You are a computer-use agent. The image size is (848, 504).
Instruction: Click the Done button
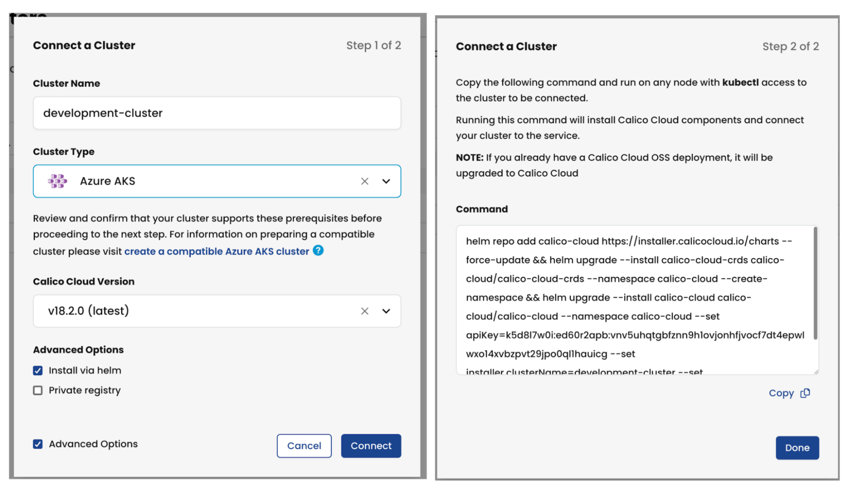pyautogui.click(x=798, y=448)
